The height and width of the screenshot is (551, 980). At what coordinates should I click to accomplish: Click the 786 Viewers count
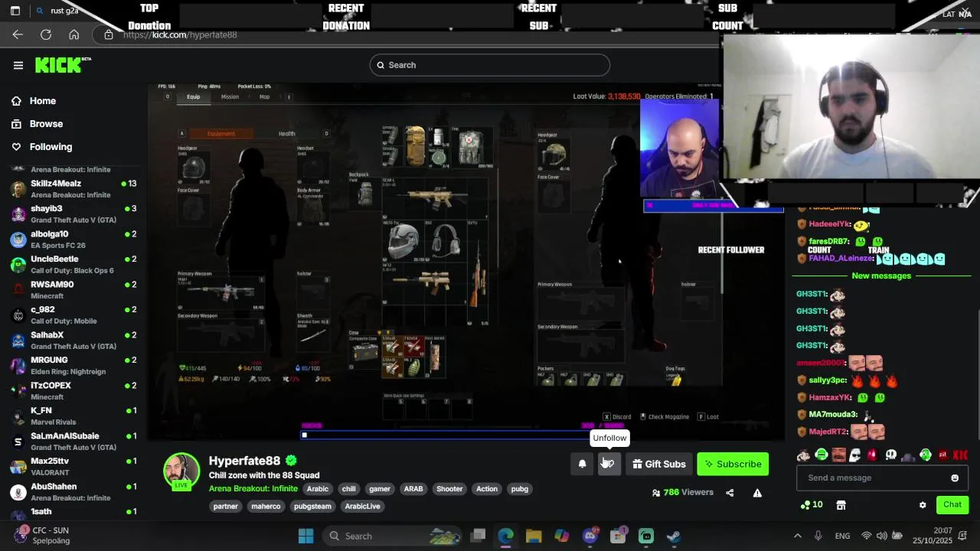(x=682, y=493)
